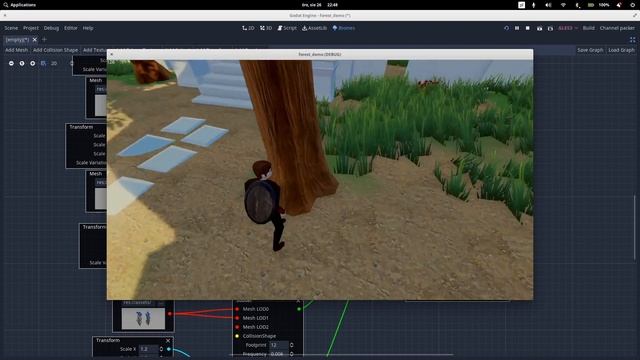
Task: Play a custom scene icon
Action: coord(550,28)
